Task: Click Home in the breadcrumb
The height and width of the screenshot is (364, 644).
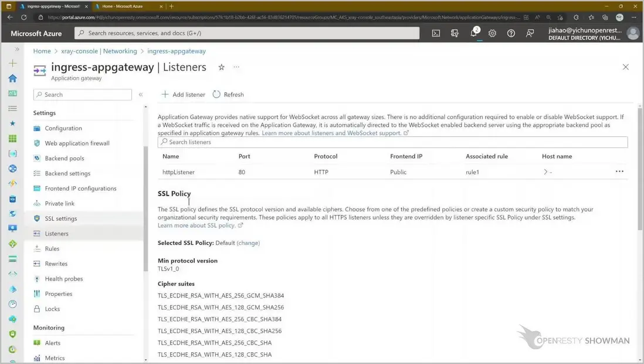Action: 42,51
